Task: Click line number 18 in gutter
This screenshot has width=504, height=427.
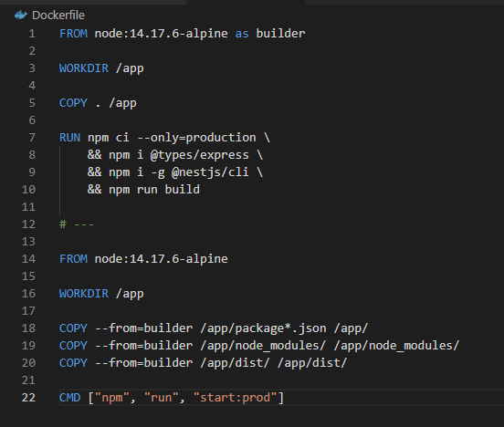Action: 28,328
